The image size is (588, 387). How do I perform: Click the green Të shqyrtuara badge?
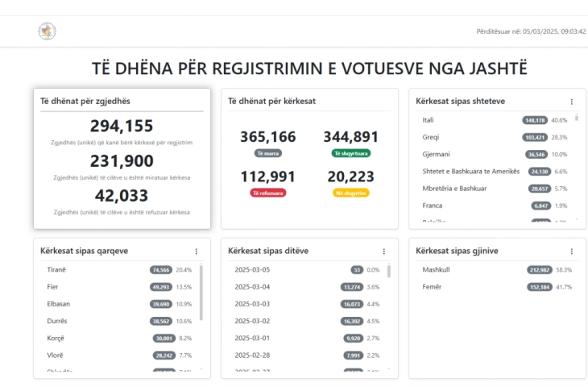(350, 153)
